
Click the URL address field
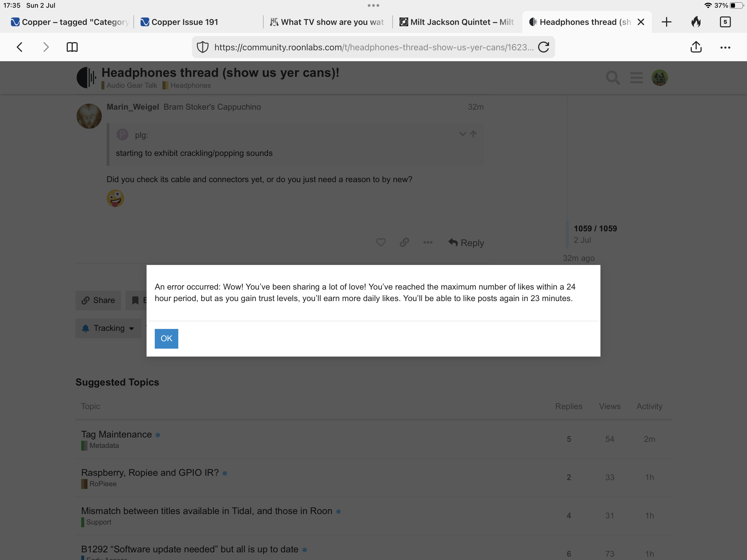pyautogui.click(x=373, y=47)
